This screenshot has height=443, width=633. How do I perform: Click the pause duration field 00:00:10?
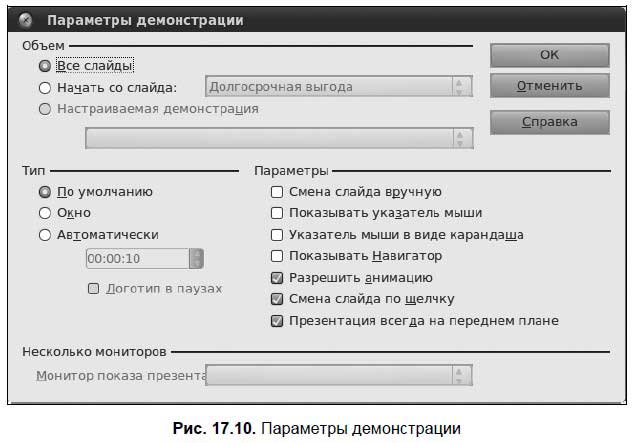[136, 259]
